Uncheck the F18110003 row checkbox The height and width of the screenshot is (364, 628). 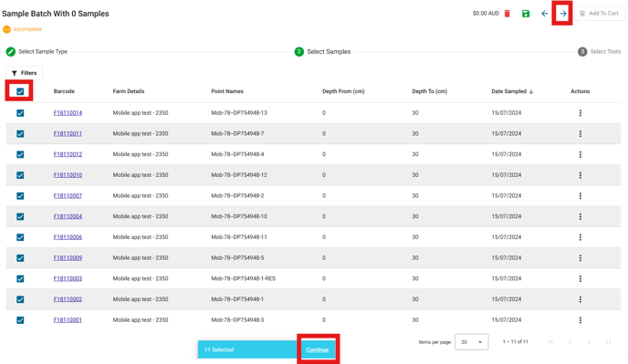click(x=20, y=279)
